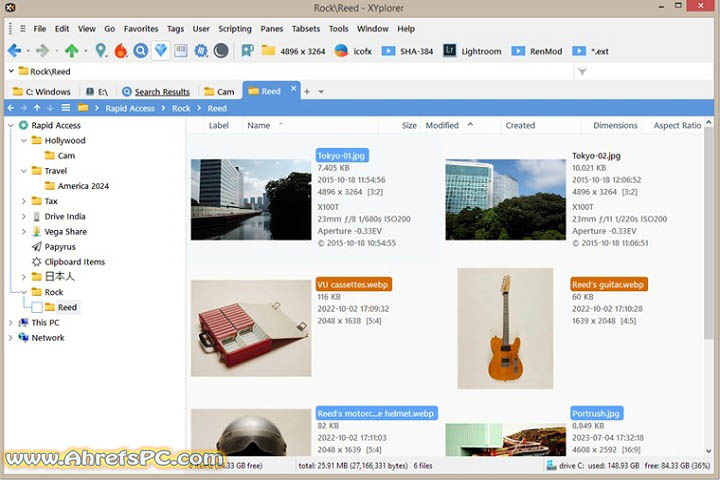Click Rapid Access in the breadcrumb bar
The image size is (720, 480).
tap(130, 108)
